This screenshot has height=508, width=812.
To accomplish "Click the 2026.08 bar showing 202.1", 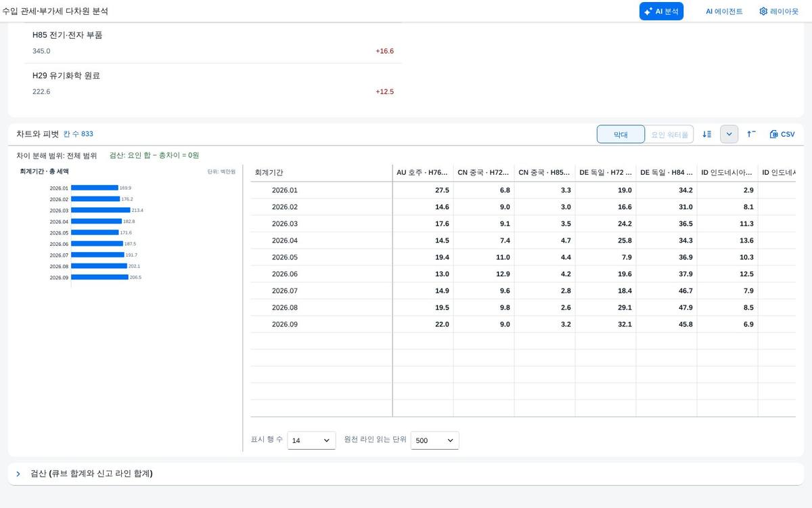I will (x=99, y=266).
